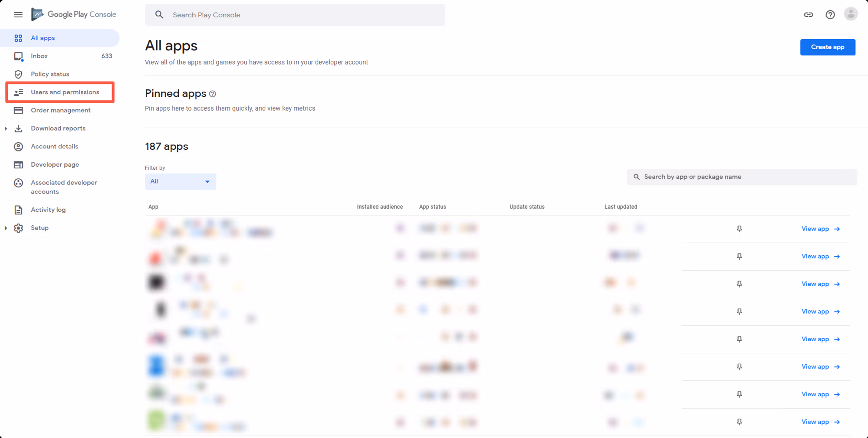Click the Order management card icon

pos(18,110)
